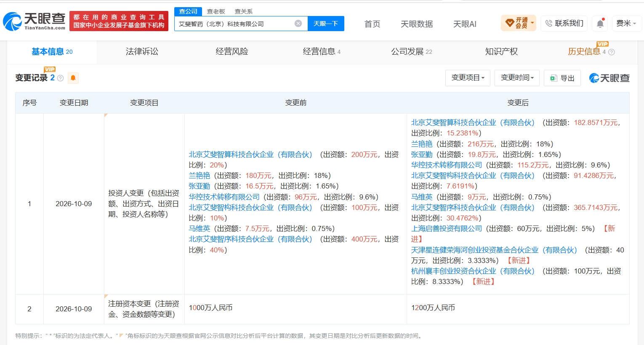This screenshot has height=345, width=644.
Task: Open 上海启善投资有限公司 link
Action: [447, 228]
